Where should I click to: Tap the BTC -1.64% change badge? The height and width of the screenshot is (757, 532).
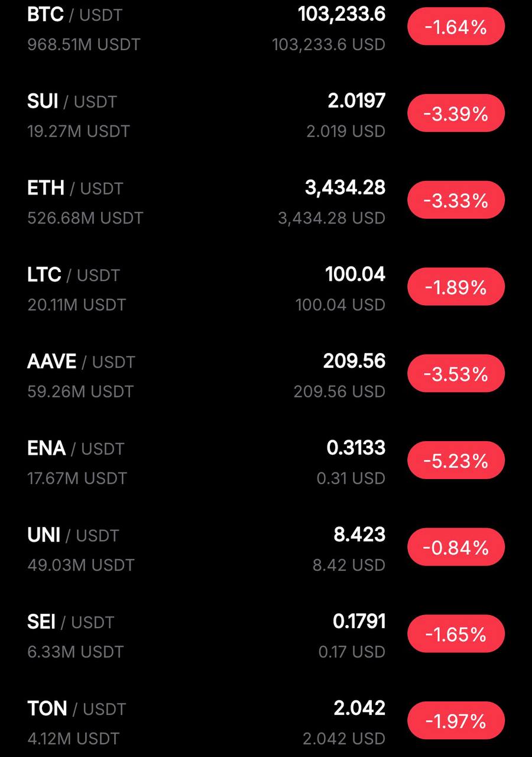(456, 27)
